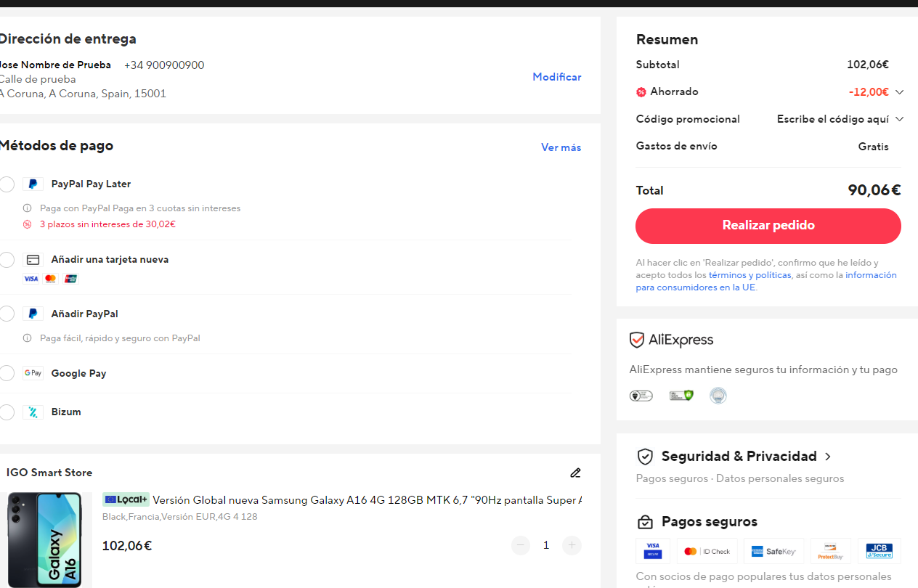Screen dimensions: 918x588
Task: Choose Google Pay radio option
Action: pos(6,374)
